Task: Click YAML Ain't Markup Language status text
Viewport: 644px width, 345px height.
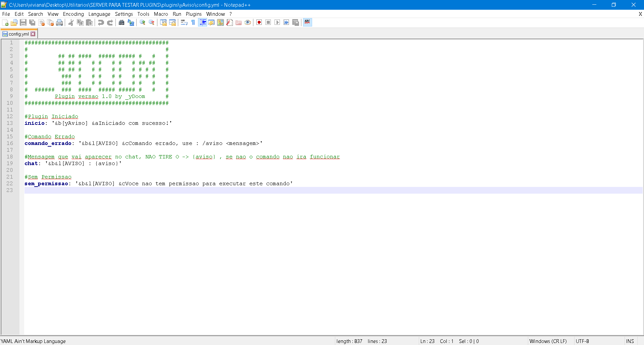Action: [x=33, y=341]
